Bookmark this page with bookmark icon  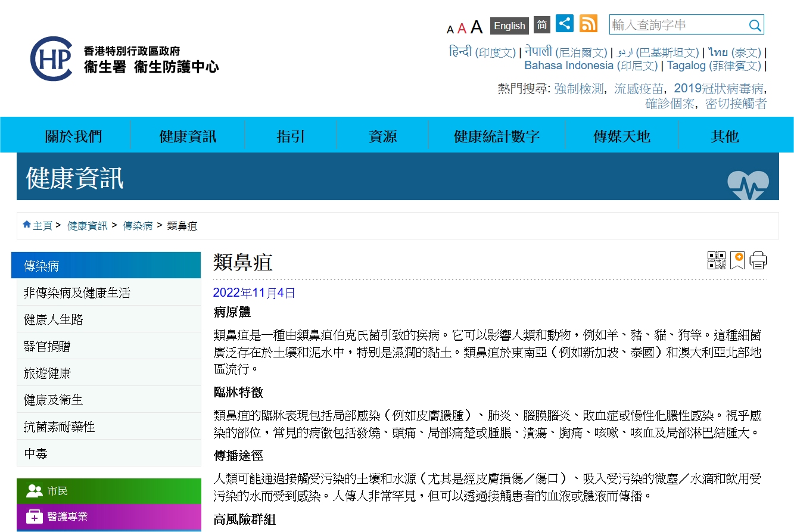(x=737, y=260)
